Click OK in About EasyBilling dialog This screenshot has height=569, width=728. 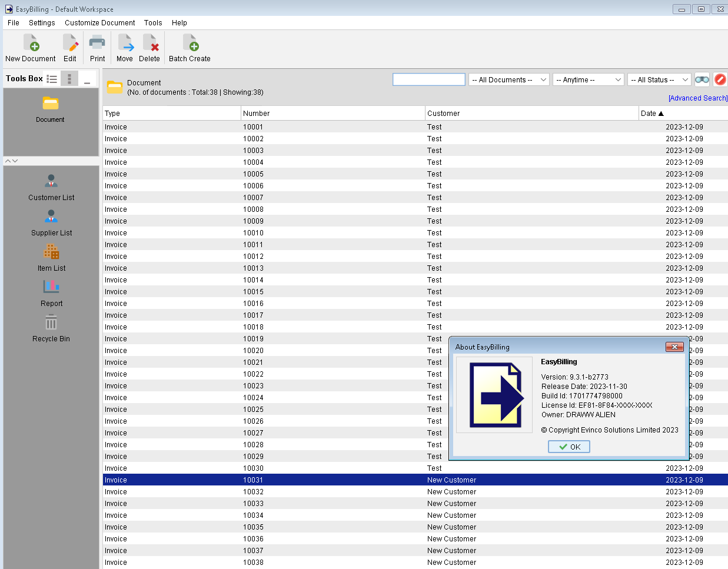pyautogui.click(x=569, y=447)
